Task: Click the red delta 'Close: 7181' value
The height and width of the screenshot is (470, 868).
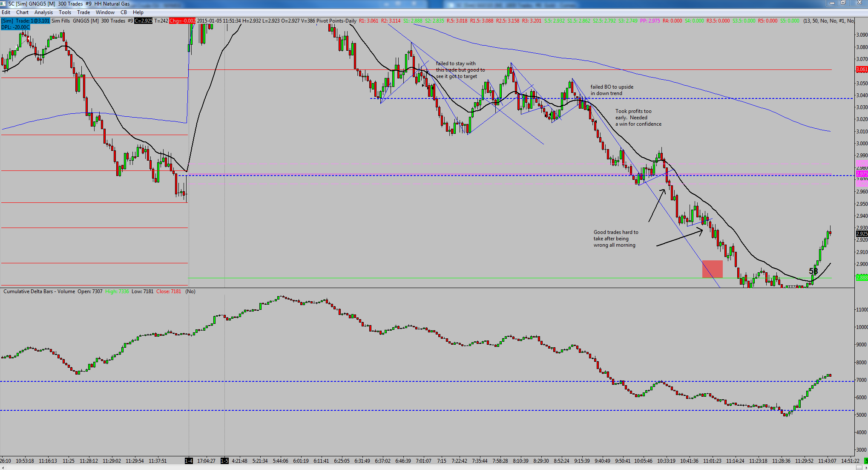Action: pos(169,291)
